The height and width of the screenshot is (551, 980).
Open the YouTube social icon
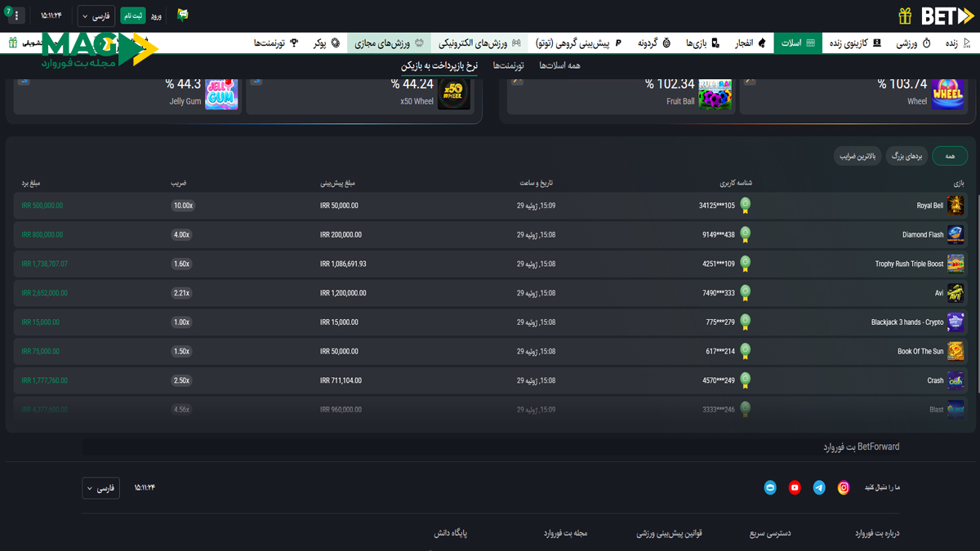tap(795, 487)
